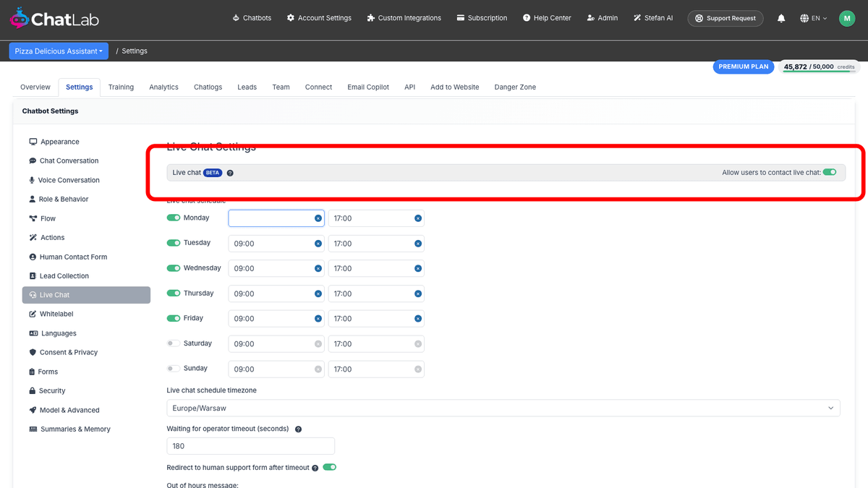The width and height of the screenshot is (868, 488).
Task: Click operator timeout field 180
Action: pyautogui.click(x=251, y=446)
